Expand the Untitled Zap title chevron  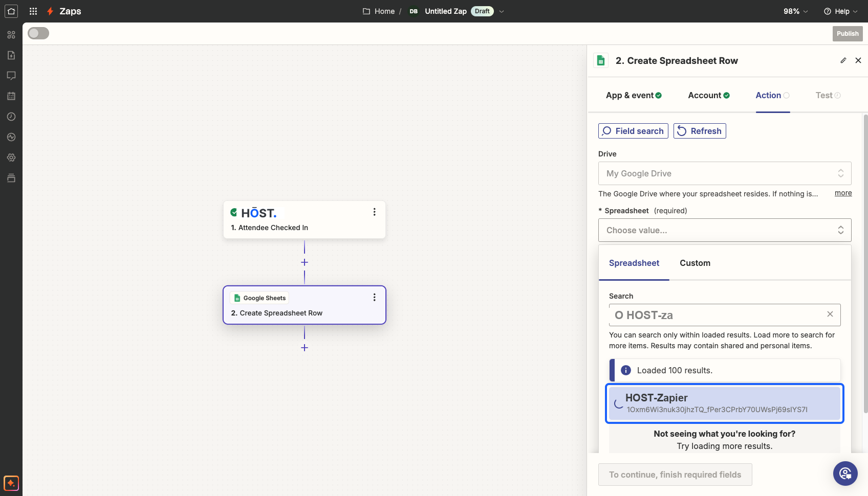pos(502,11)
